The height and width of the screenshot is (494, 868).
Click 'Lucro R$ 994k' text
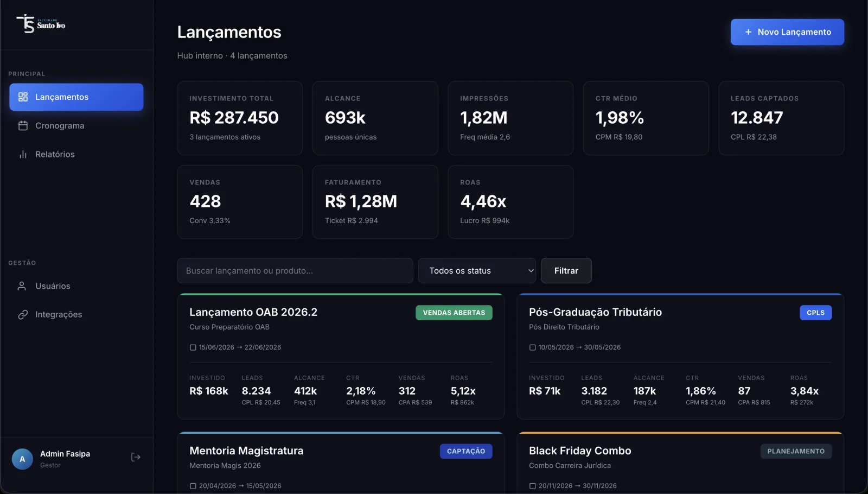(x=484, y=221)
